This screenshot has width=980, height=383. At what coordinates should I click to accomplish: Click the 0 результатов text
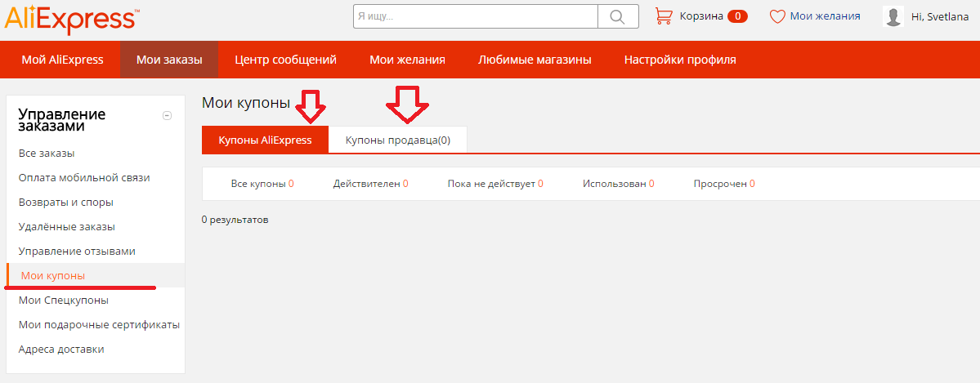coord(235,220)
